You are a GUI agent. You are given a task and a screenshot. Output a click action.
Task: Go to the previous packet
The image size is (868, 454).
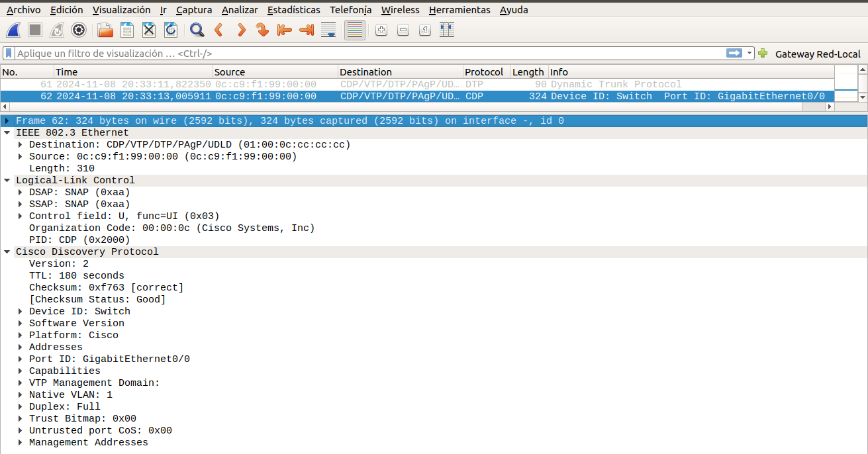pyautogui.click(x=218, y=30)
